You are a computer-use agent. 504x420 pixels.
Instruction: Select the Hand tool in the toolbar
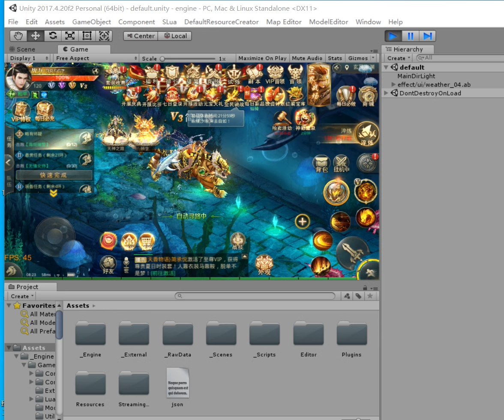(18, 36)
